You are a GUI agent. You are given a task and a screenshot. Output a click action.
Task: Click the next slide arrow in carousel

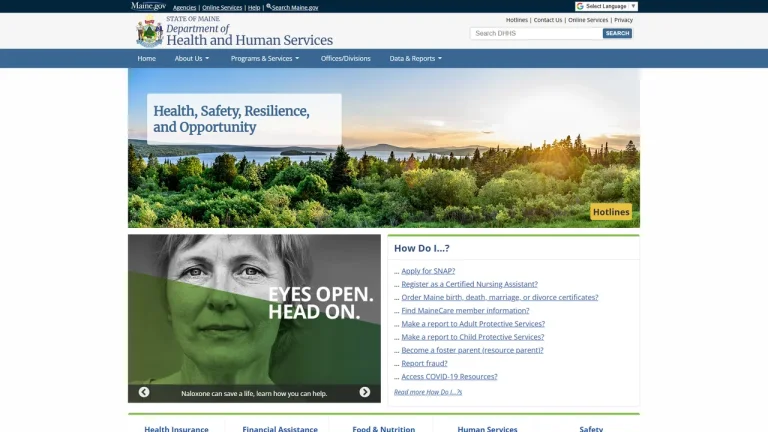tap(364, 392)
